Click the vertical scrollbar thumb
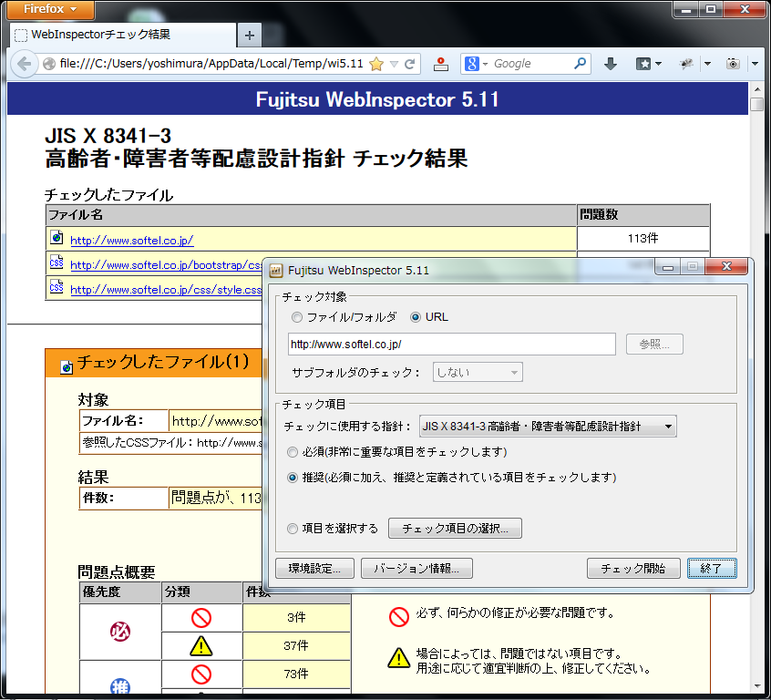The image size is (771, 700). coord(757,104)
